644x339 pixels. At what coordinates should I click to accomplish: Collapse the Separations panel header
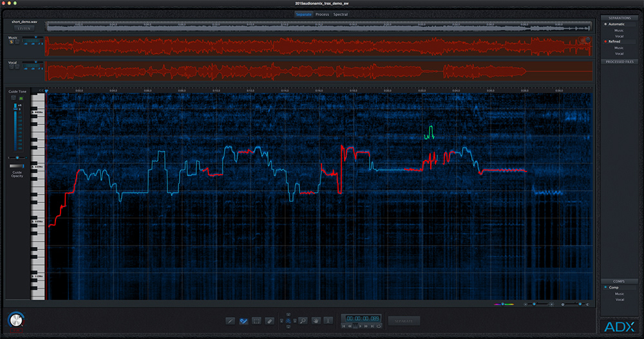coord(619,17)
